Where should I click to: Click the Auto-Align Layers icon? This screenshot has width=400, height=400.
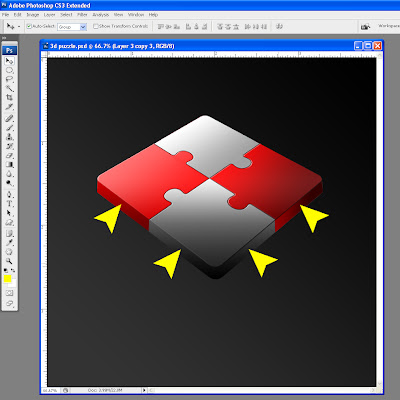[x=279, y=26]
